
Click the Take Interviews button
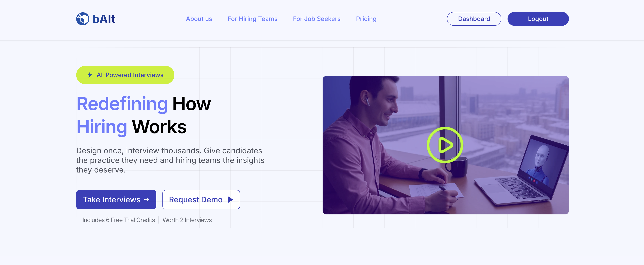[x=116, y=200]
